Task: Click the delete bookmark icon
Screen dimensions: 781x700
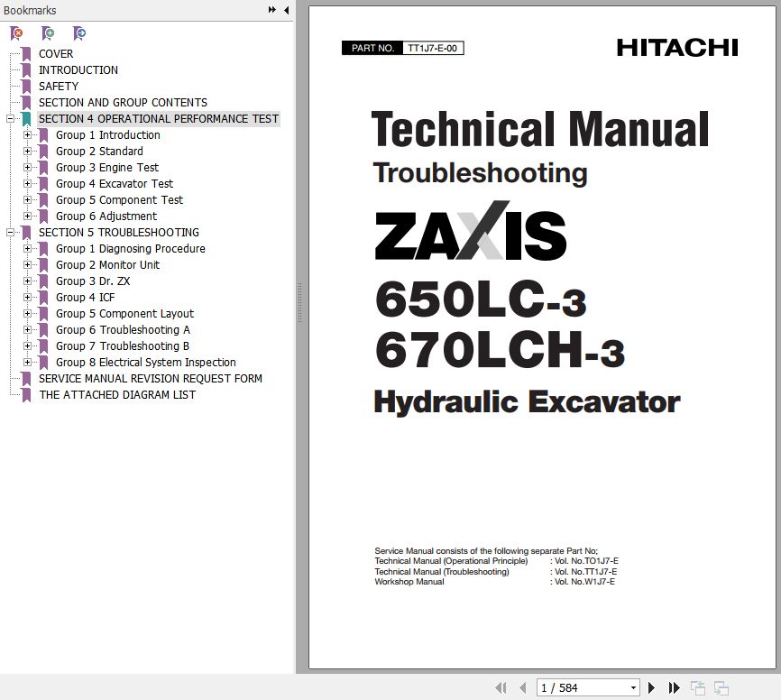Action: 16,33
